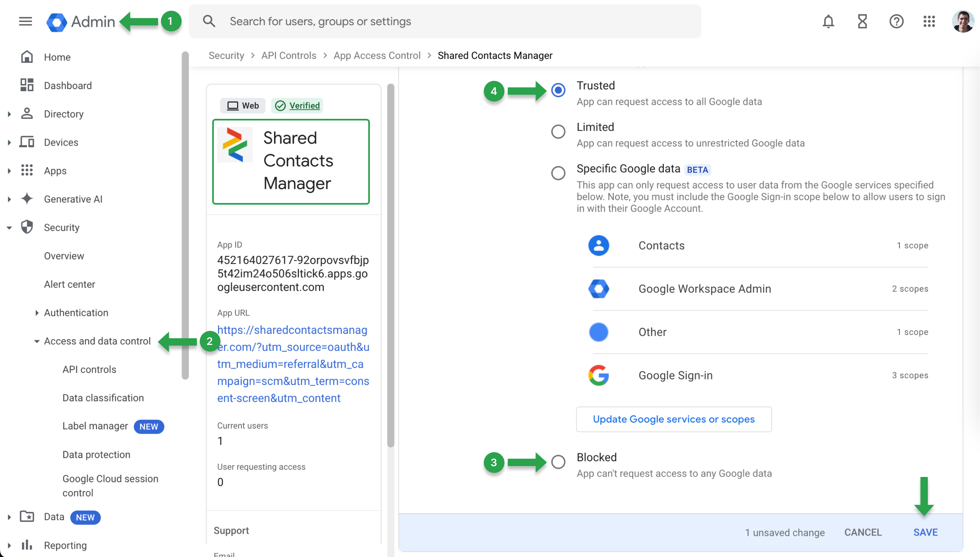Viewport: 980px width, 557px height.
Task: Open Data classification menu item
Action: coord(103,398)
